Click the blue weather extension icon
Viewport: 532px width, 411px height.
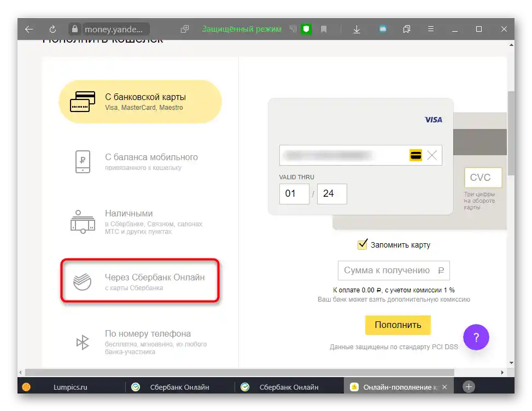[383, 29]
